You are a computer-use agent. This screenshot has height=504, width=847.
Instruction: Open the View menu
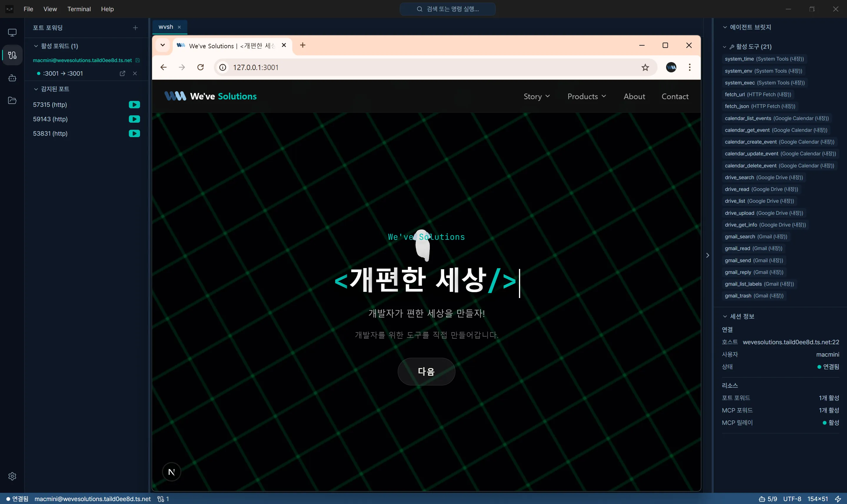click(50, 9)
